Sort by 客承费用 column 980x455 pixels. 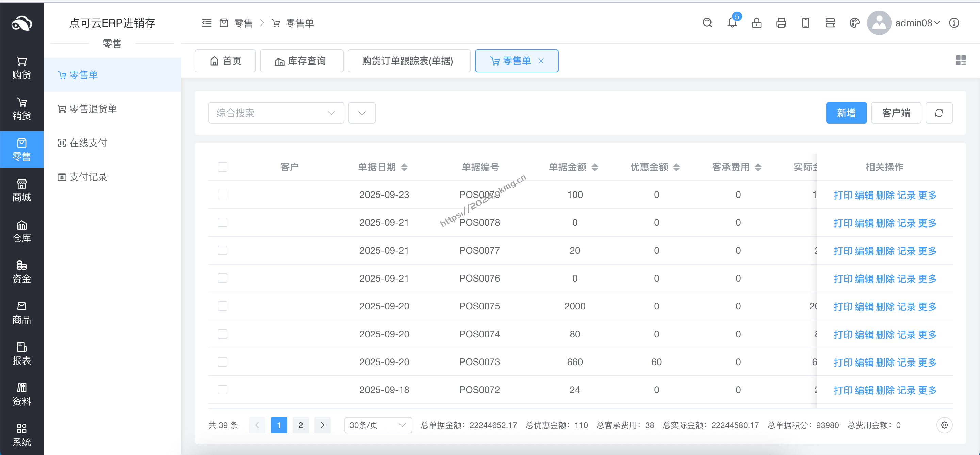tap(758, 167)
